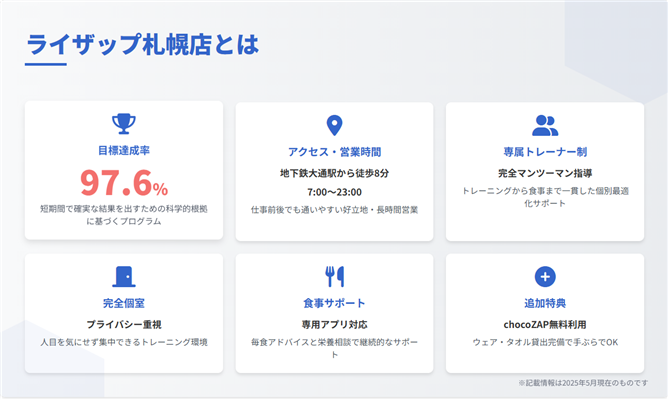Click the text プライバシー重視
668x400 pixels.
point(124,325)
